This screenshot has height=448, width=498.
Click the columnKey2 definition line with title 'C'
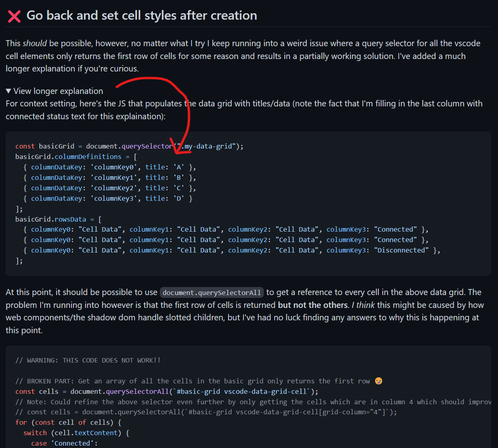pos(110,188)
